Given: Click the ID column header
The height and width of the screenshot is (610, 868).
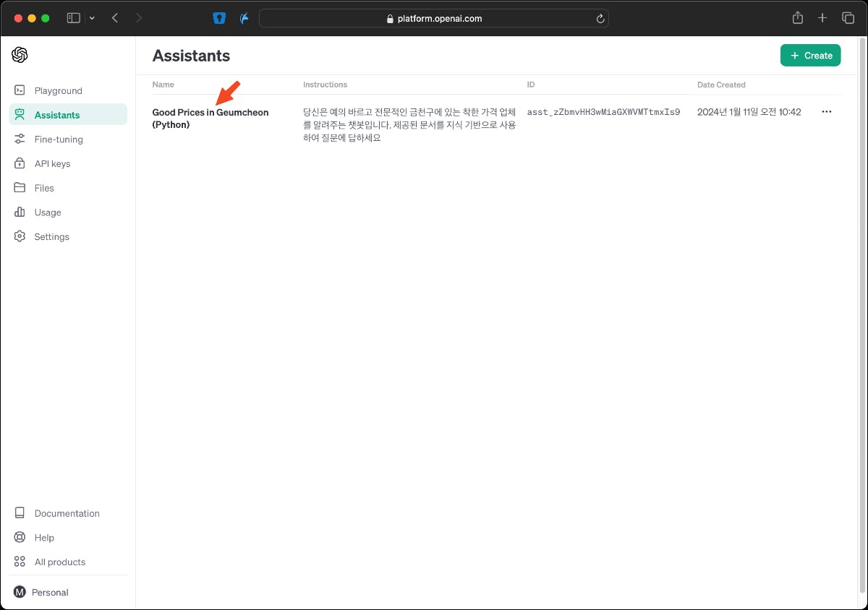Looking at the screenshot, I should (531, 85).
